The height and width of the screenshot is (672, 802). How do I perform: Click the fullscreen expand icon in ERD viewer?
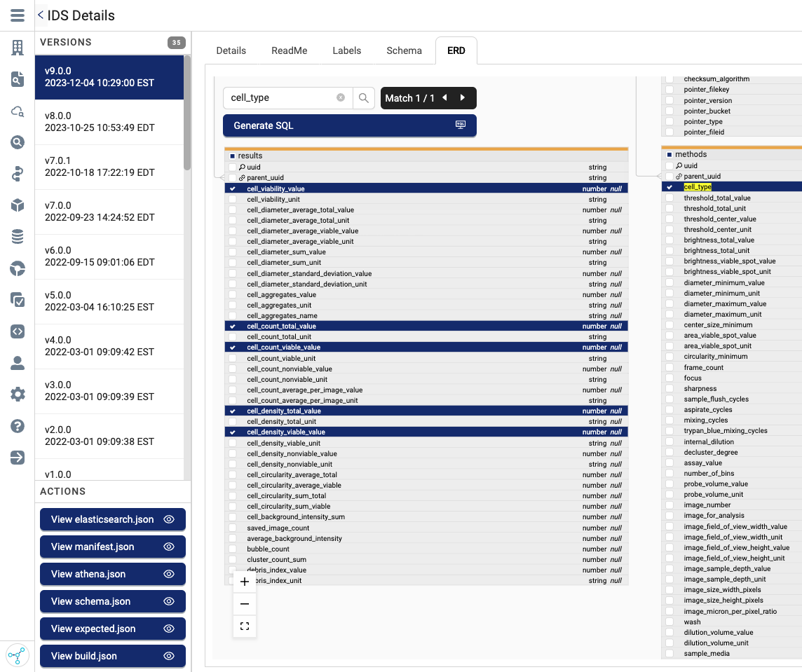[244, 626]
